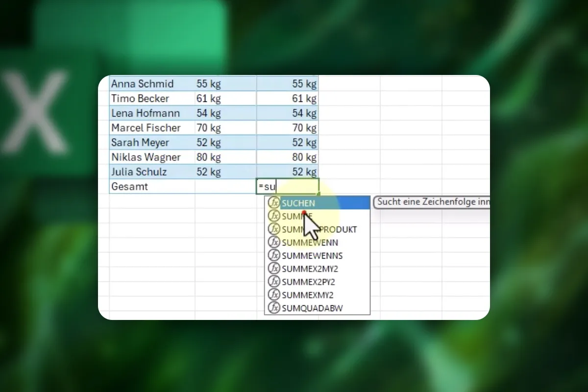
Task: Click the fx icon beside SUMMEWENNS
Action: [x=274, y=255]
